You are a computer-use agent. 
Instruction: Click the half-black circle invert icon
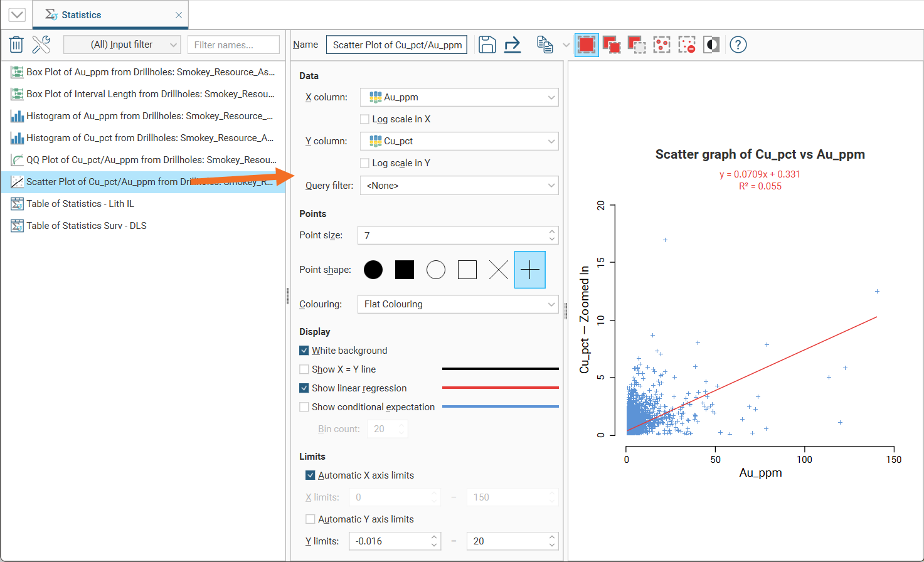[x=711, y=45]
